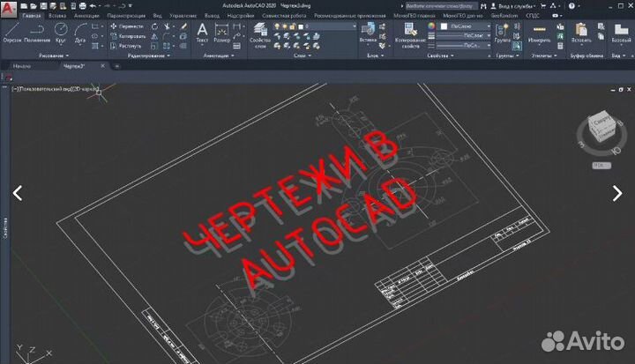
Task: Click the Перенести move tool
Action: click(x=127, y=26)
